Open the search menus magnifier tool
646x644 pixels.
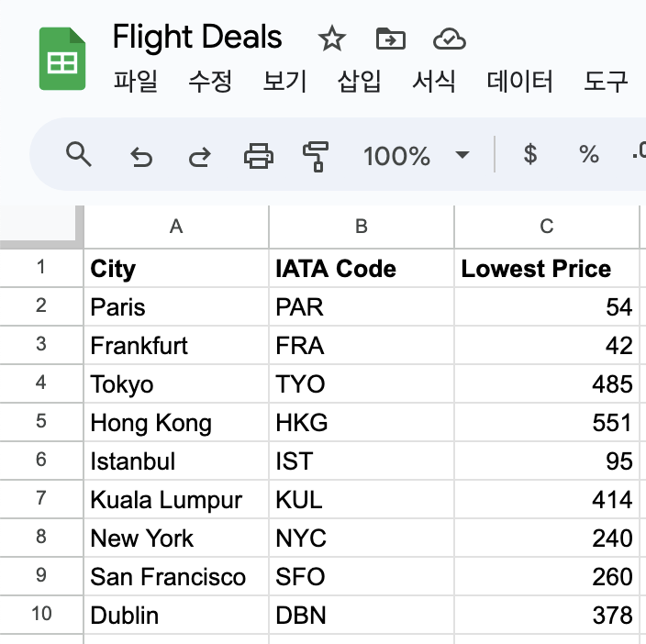(80, 155)
